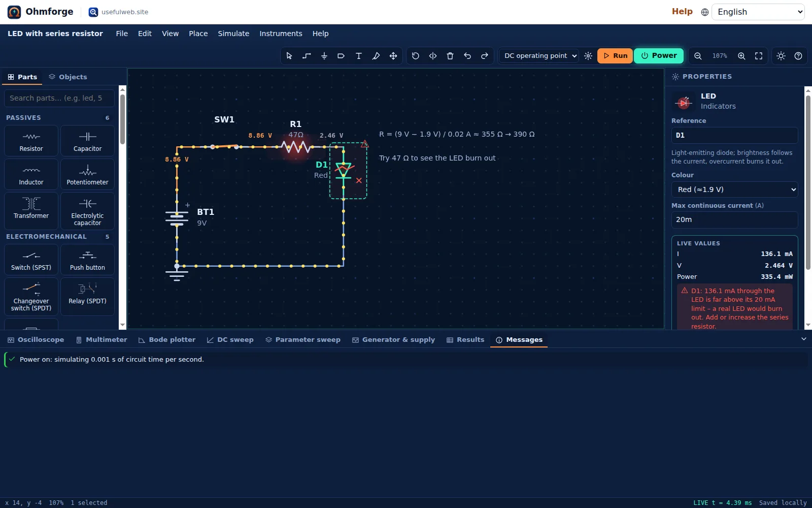812x508 pixels.
Task: Fit schematic to screen
Action: point(759,56)
